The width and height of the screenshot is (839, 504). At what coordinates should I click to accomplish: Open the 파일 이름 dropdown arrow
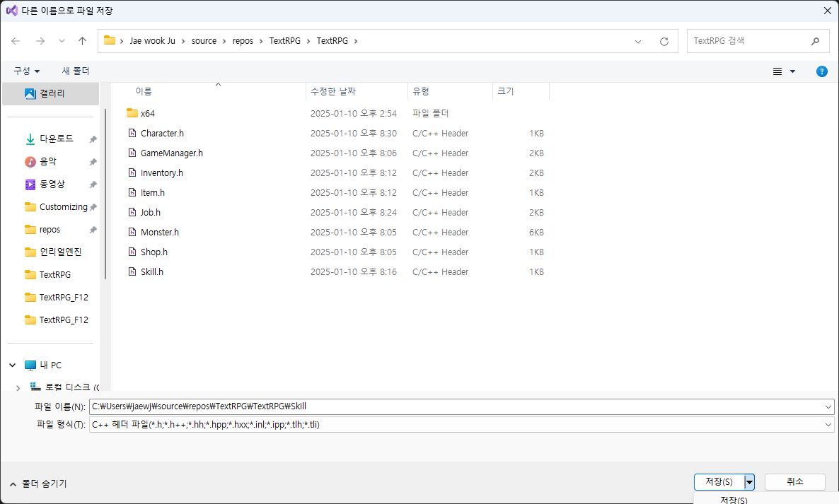tap(828, 406)
